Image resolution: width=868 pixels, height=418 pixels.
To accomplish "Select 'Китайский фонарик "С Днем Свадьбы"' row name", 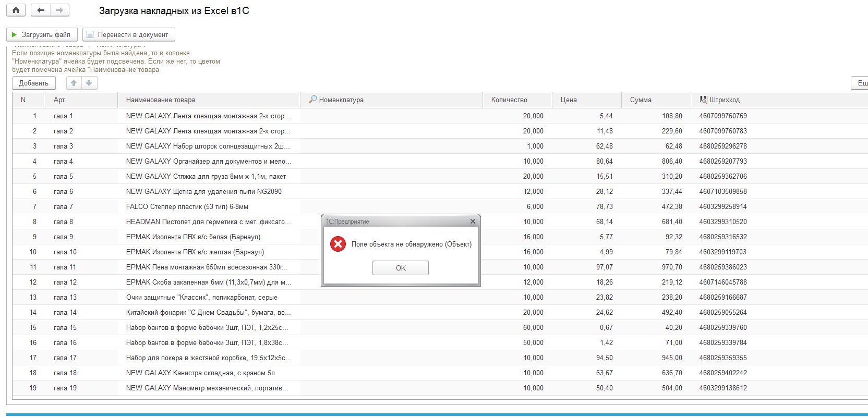I will point(209,312).
